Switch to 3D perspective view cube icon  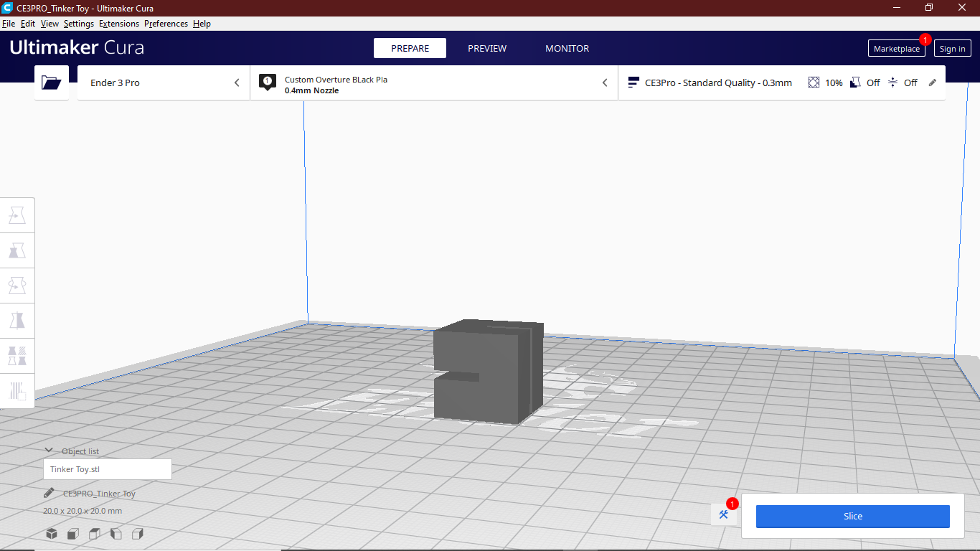pos(52,533)
